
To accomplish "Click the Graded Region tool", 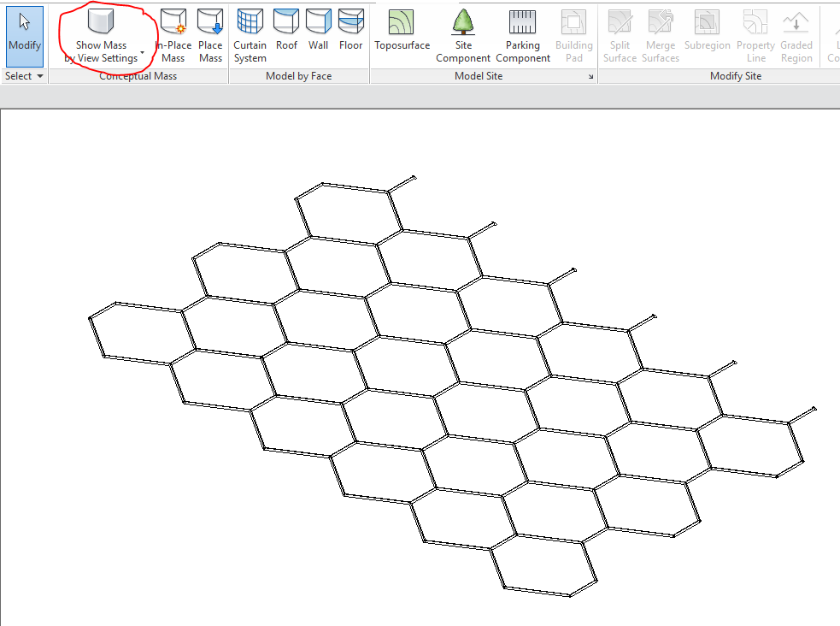I will [x=796, y=36].
